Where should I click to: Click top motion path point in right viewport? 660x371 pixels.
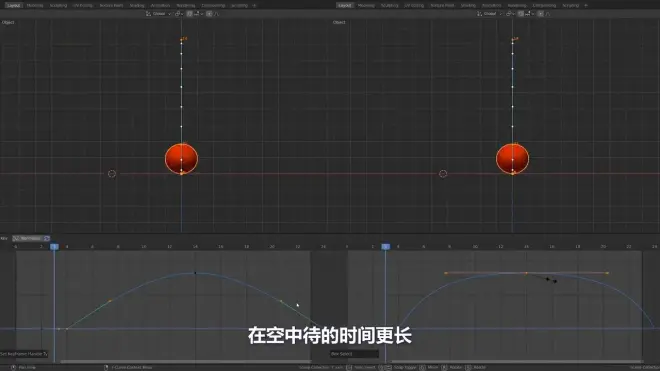point(512,40)
